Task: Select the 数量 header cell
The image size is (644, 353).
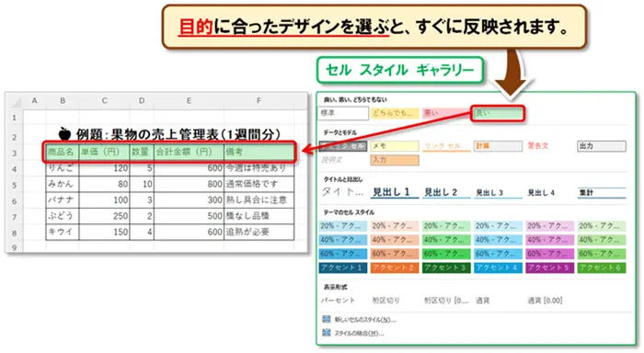Action: coord(142,152)
